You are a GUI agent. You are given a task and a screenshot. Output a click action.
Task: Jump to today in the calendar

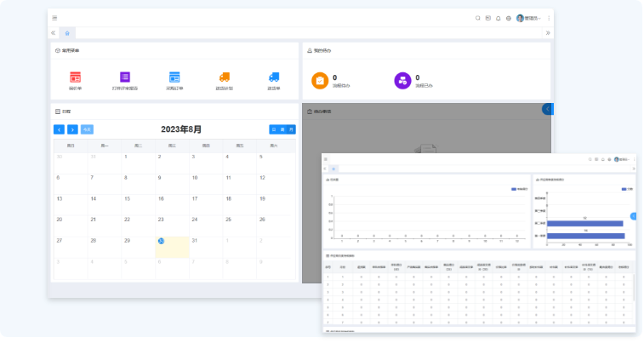click(87, 129)
